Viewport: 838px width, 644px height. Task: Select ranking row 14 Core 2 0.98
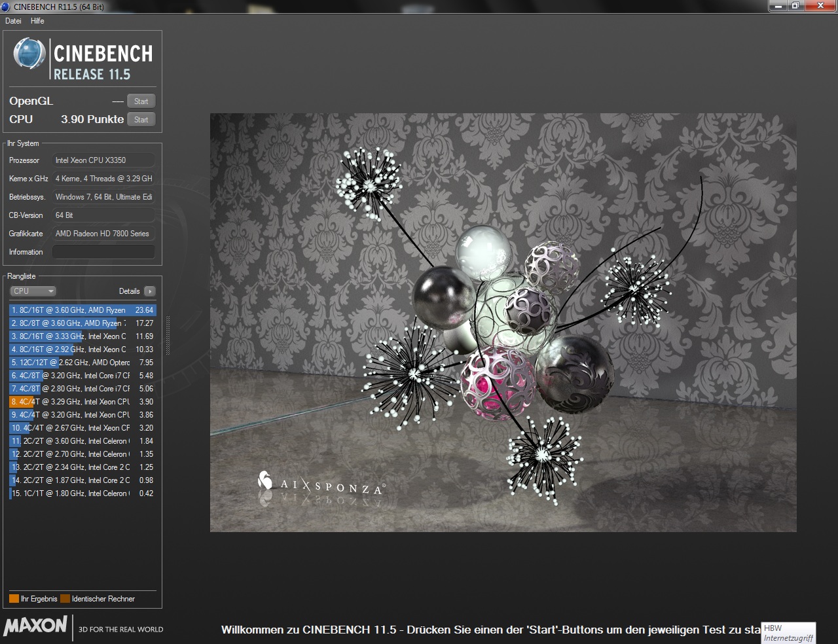(x=82, y=480)
